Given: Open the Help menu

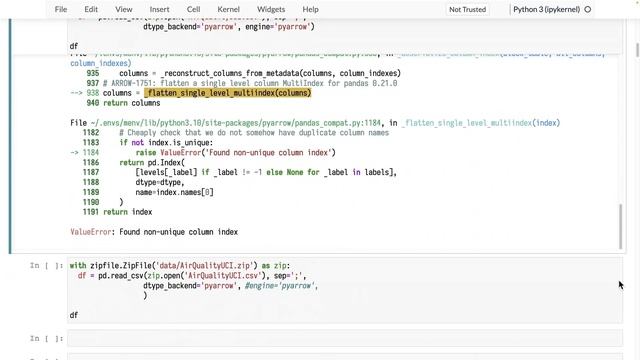Looking at the screenshot, I should 310,9.
